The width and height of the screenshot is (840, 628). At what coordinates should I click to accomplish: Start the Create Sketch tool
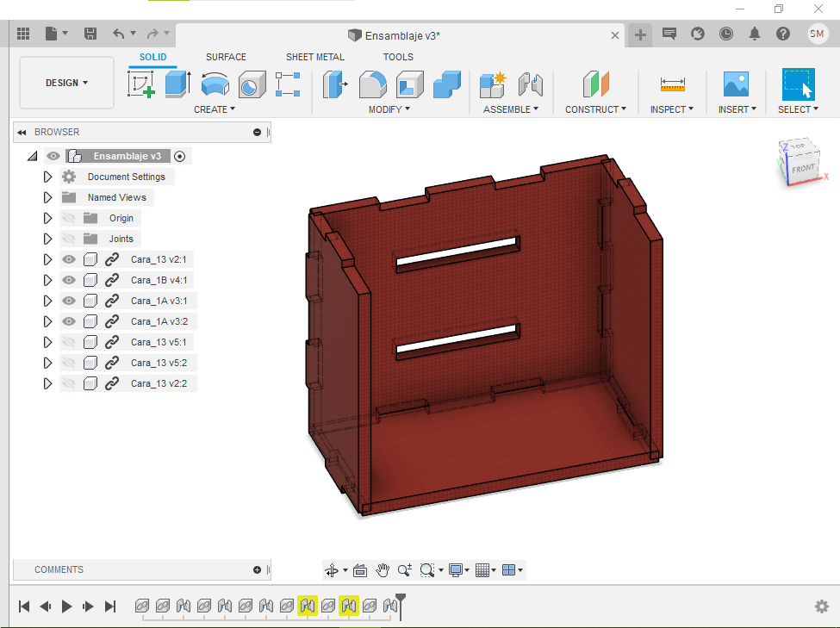click(141, 84)
